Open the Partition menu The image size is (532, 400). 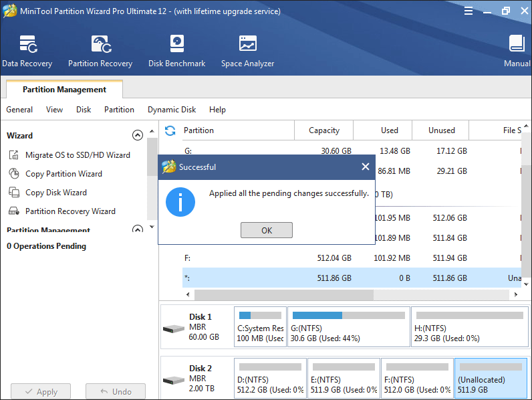click(119, 110)
